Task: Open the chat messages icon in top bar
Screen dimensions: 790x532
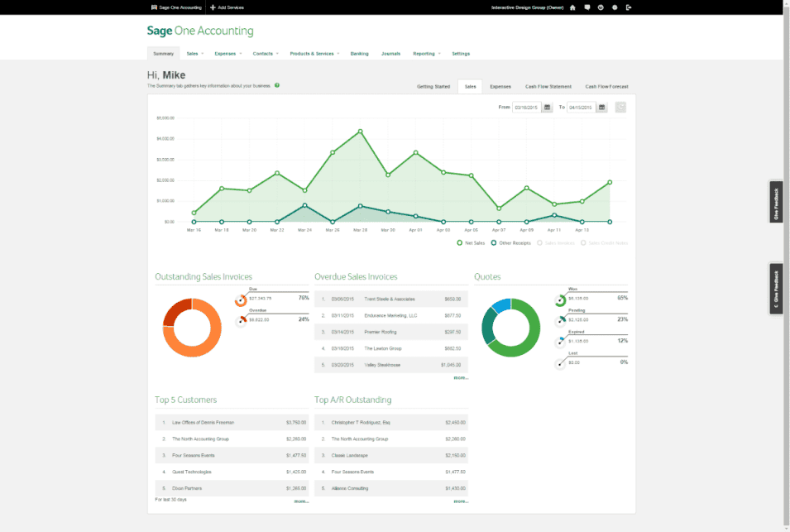Action: pyautogui.click(x=587, y=7)
